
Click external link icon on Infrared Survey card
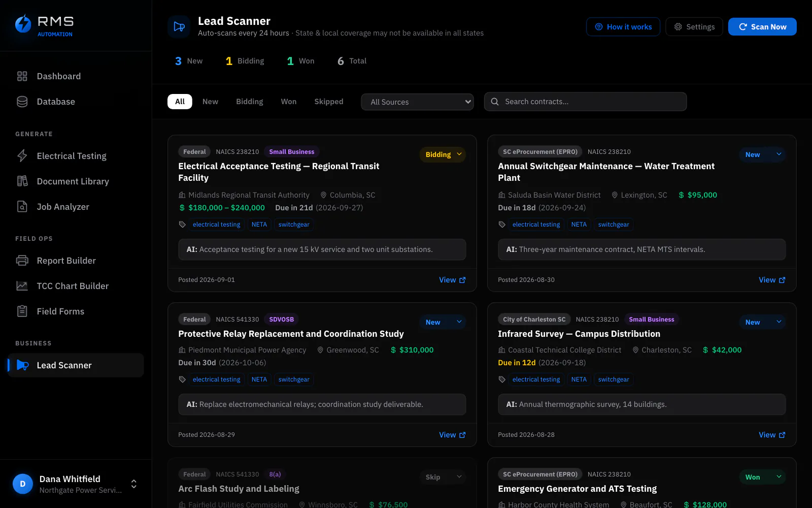782,435
